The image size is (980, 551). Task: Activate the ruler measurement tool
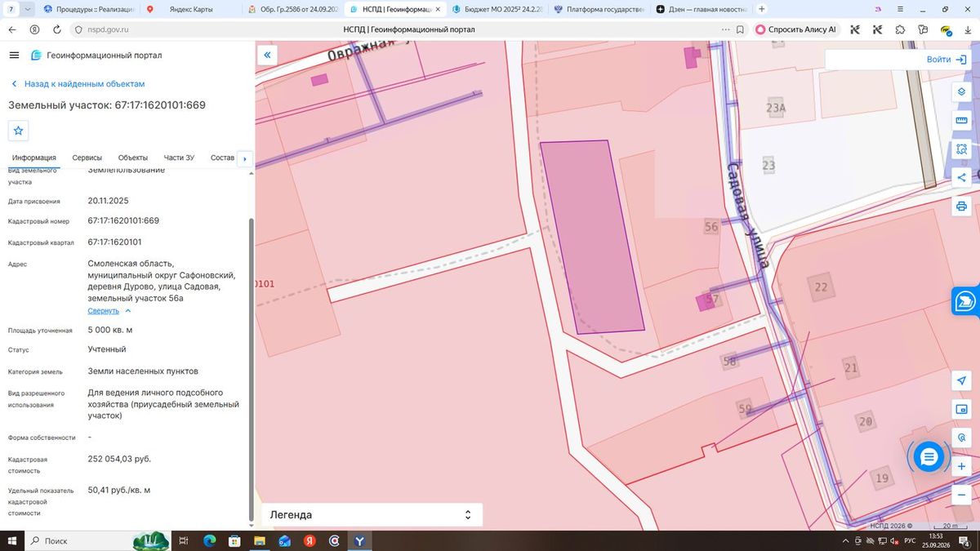[962, 121]
